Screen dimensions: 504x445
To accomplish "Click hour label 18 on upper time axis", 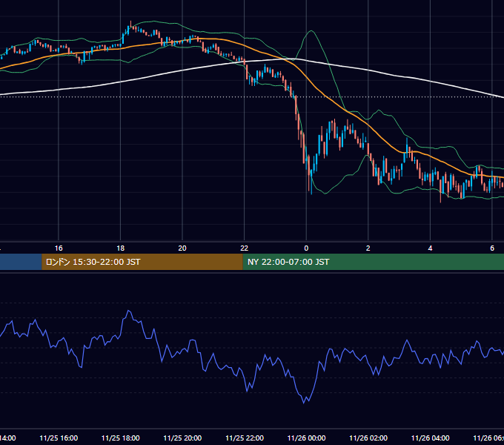I will 121,248.
